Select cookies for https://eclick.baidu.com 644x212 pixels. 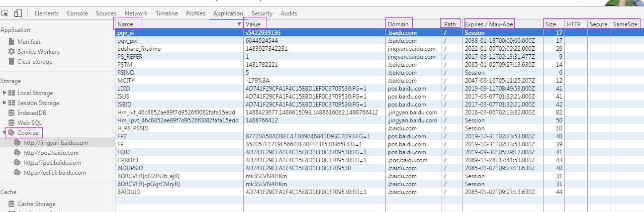point(55,173)
